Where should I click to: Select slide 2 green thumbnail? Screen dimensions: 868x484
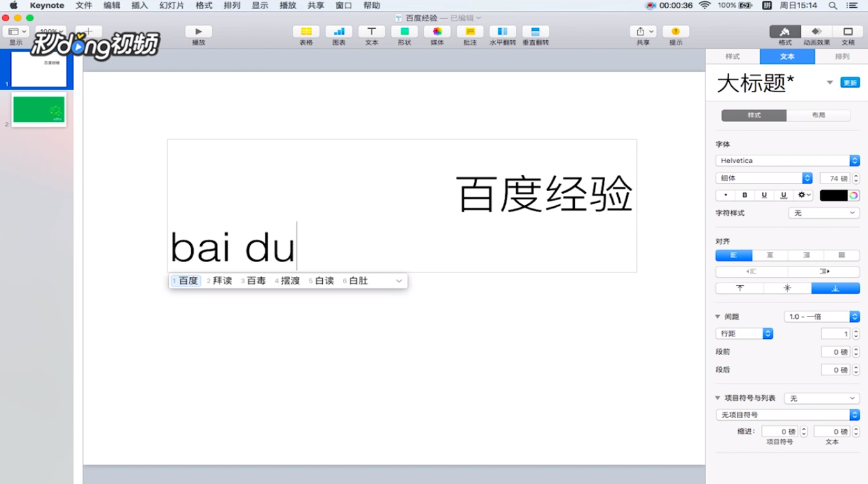click(39, 110)
